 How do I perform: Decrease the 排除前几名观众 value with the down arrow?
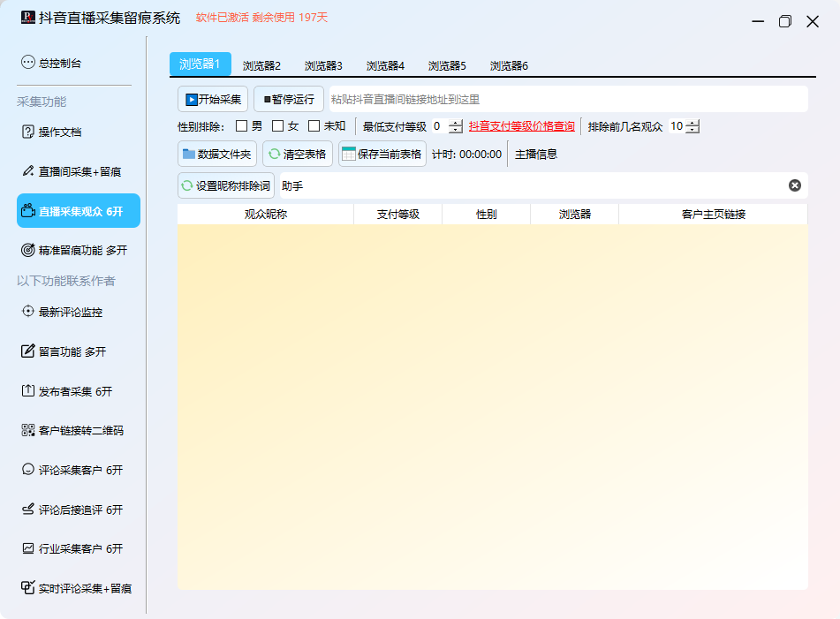692,130
